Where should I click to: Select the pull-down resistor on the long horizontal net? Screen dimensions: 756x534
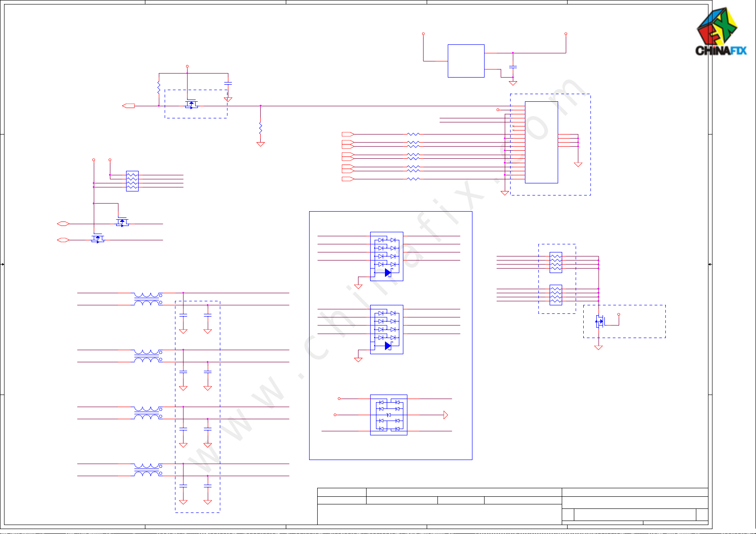[x=260, y=128]
